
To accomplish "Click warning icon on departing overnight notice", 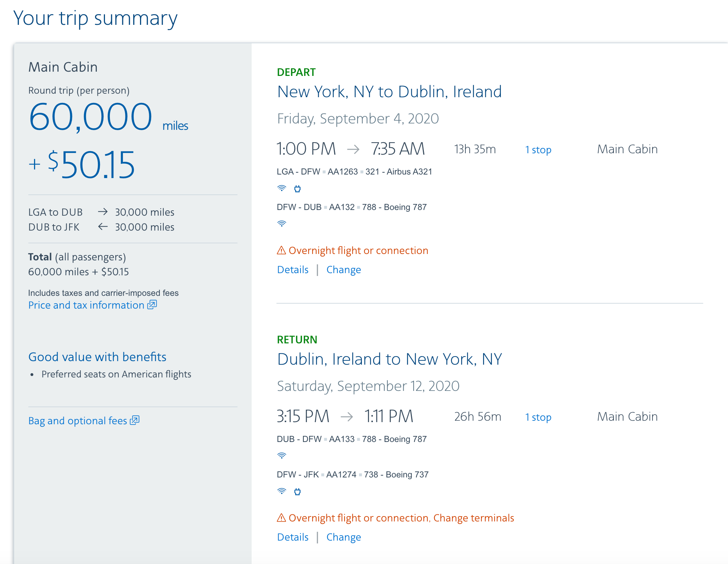I will click(x=281, y=250).
